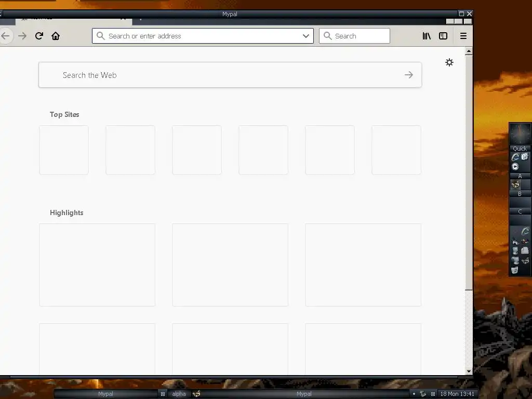Click the wide 'Mypal' taskbar window button
This screenshot has width=532, height=399.
pyautogui.click(x=304, y=394)
